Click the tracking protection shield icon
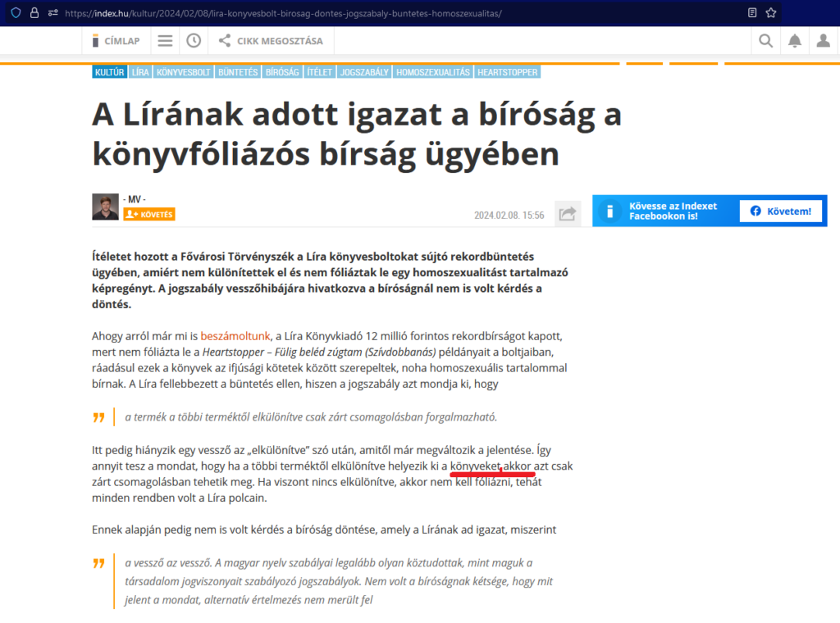 pyautogui.click(x=16, y=13)
